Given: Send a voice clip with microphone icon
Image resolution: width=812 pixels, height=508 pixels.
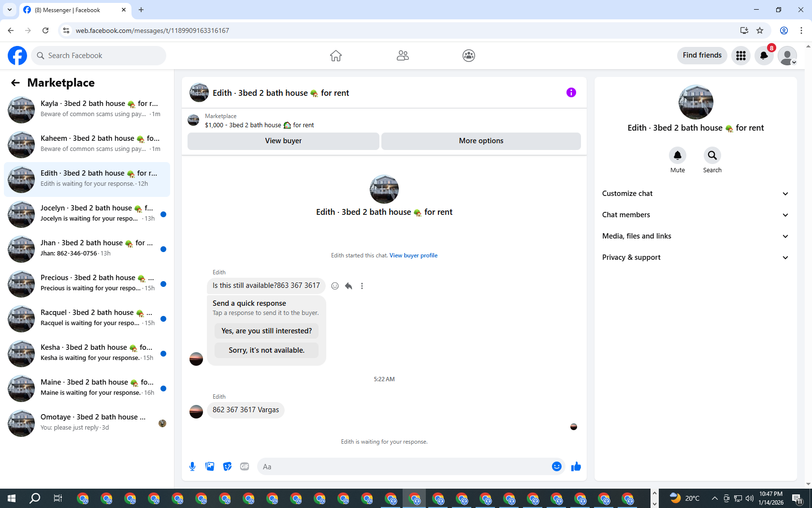Looking at the screenshot, I should [x=192, y=466].
